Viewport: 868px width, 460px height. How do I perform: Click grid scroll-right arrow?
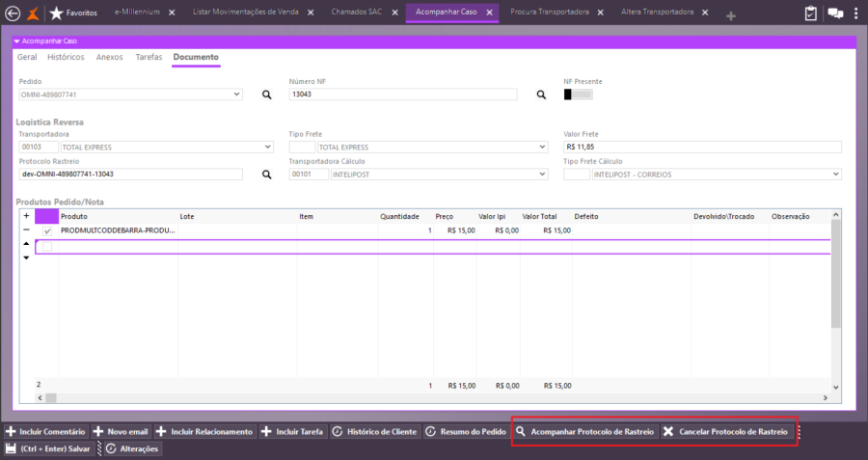coord(826,397)
